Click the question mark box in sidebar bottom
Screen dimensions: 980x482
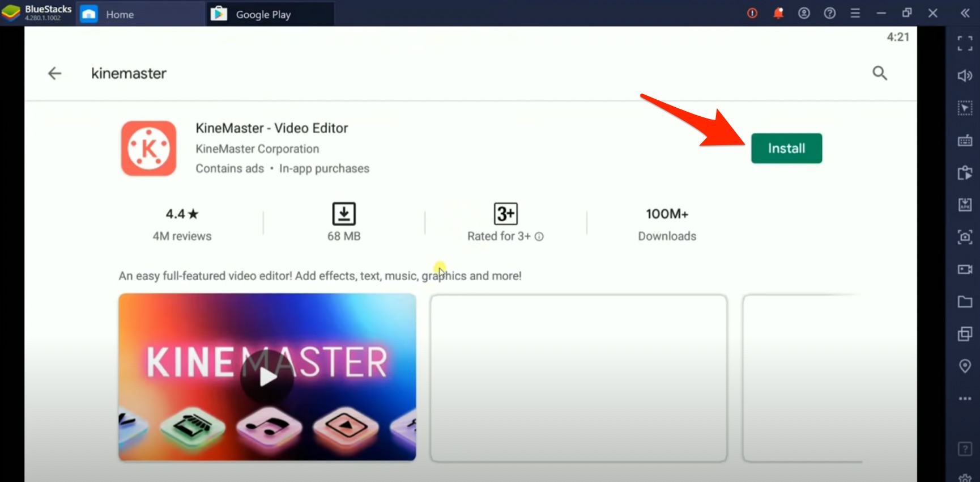[x=965, y=449]
